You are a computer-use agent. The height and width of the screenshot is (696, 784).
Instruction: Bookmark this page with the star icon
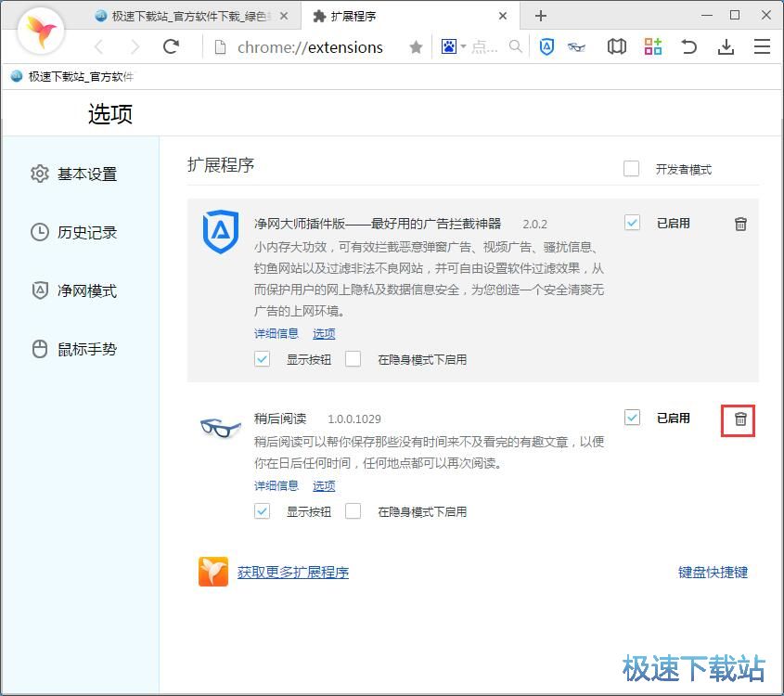pos(416,47)
